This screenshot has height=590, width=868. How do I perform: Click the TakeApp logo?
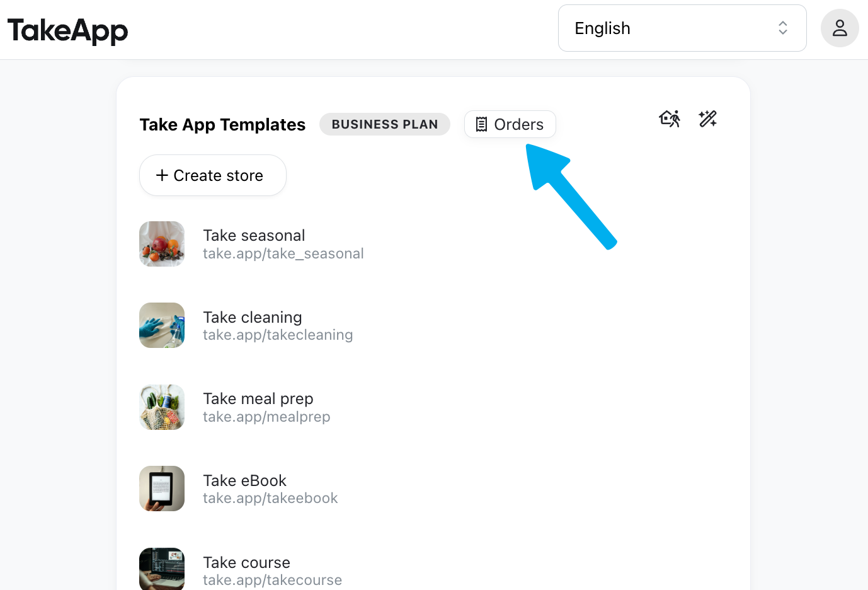click(x=68, y=30)
